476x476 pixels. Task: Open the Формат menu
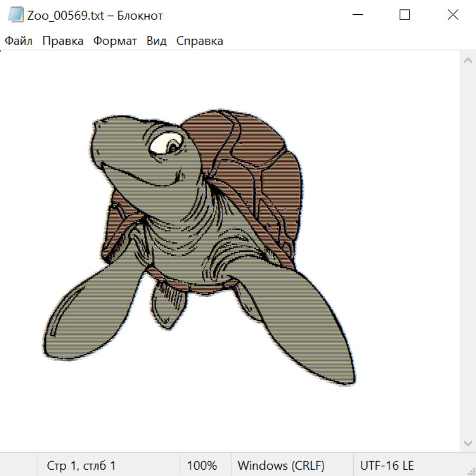(x=115, y=41)
